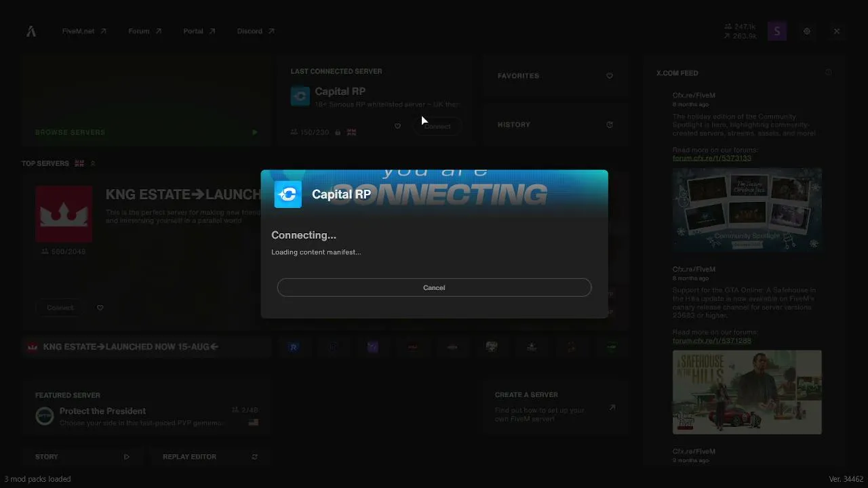Favorite the KNG Estate server
The height and width of the screenshot is (488, 868).
pos(100,308)
